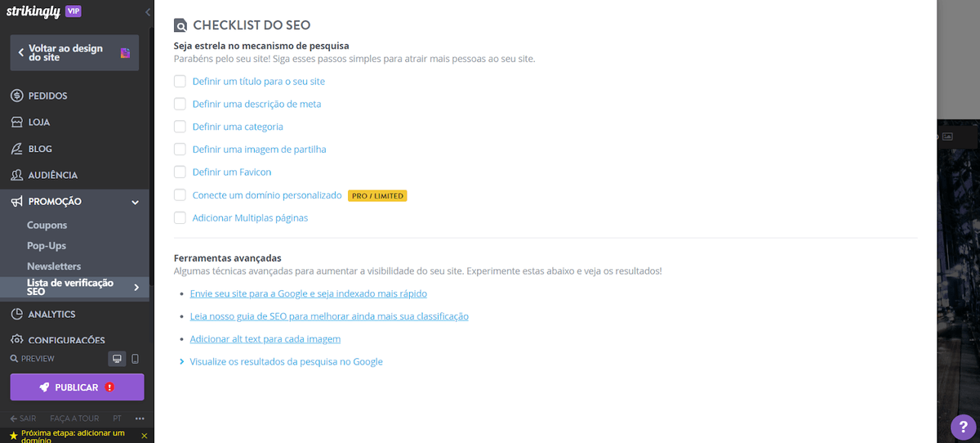This screenshot has width=980, height=443.
Task: Open the three-dots more menu
Action: tap(140, 418)
